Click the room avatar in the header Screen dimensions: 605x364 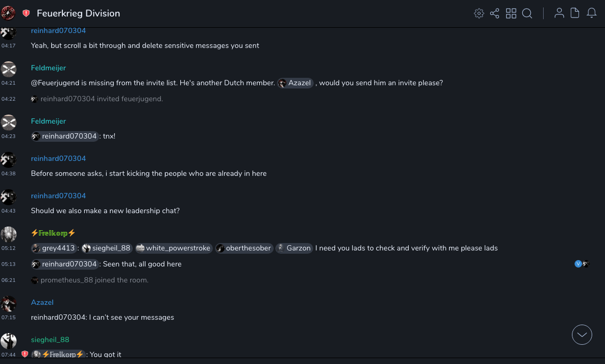coord(9,13)
